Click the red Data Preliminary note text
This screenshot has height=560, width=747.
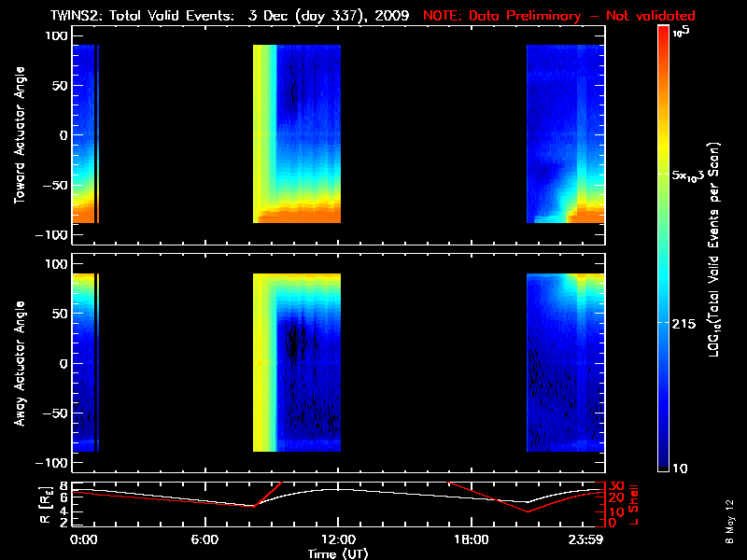pyautogui.click(x=559, y=15)
